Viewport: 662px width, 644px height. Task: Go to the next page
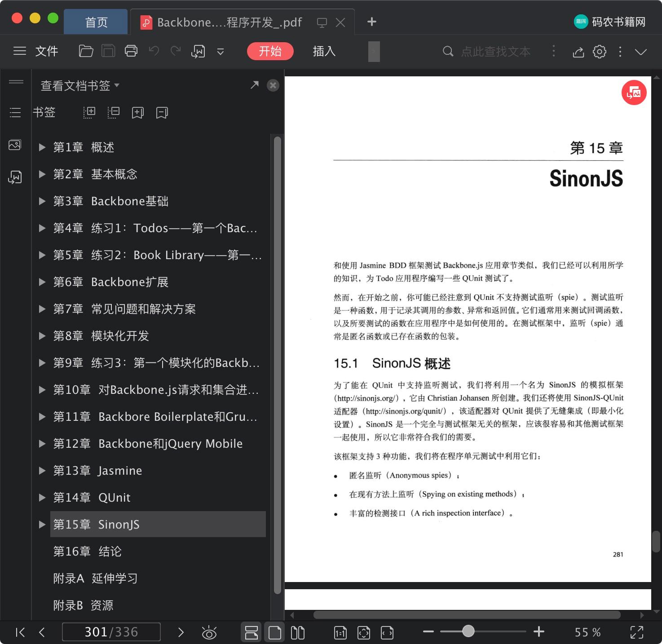pyautogui.click(x=181, y=632)
